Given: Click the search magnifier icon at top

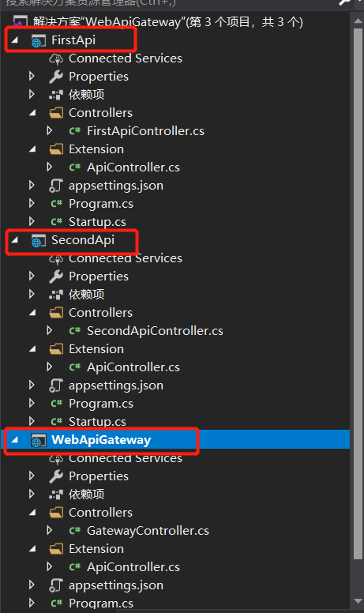Looking at the screenshot, I should 344,2.
